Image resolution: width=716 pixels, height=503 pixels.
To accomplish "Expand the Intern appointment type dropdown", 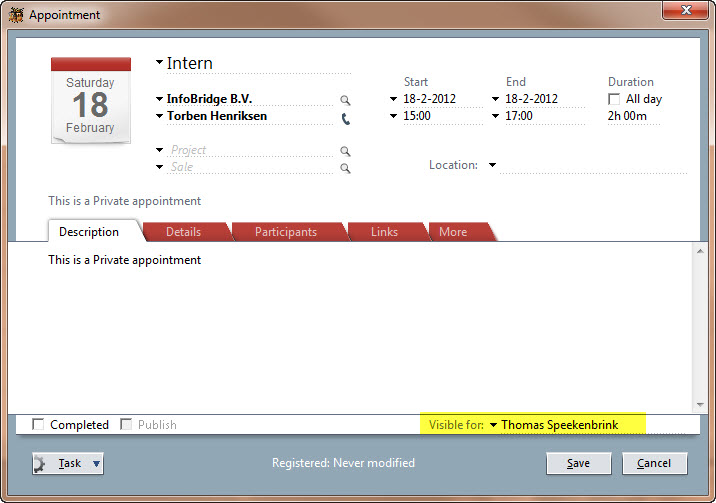I will 159,62.
